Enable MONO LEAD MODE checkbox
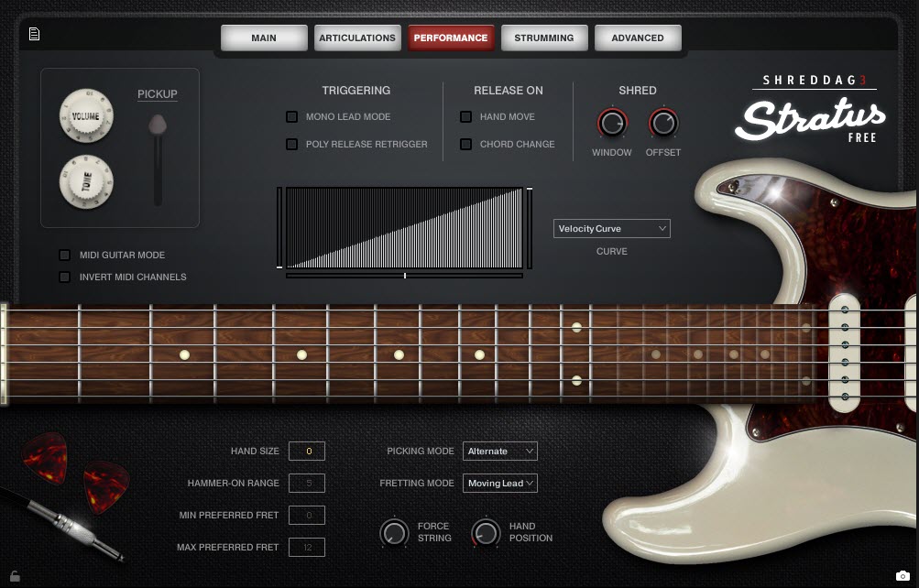Screen dimensions: 919x588 coord(291,116)
